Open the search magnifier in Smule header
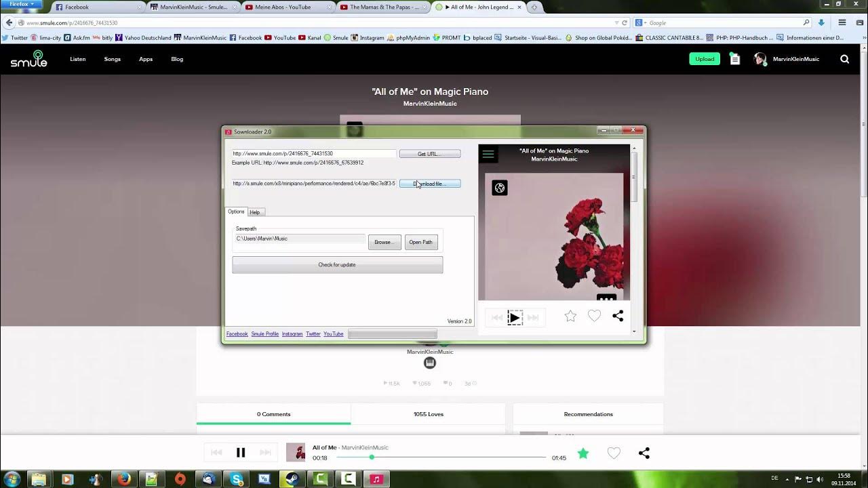Viewport: 868px width, 488px height. point(844,59)
